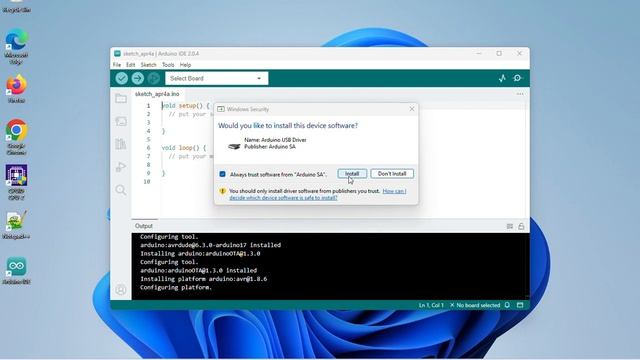Open Google Chrome desktop shortcut
640x360 pixels.
tap(16, 137)
